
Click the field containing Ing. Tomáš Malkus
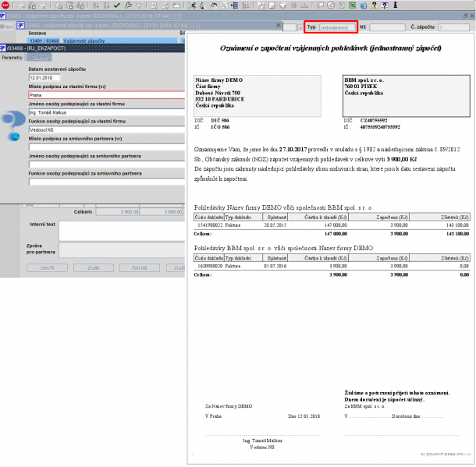[107, 112]
